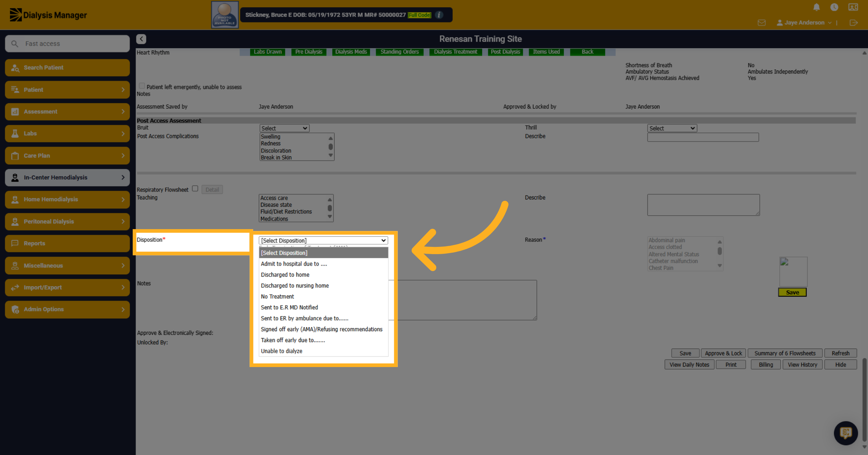Click the Approve & Lock button

(723, 353)
